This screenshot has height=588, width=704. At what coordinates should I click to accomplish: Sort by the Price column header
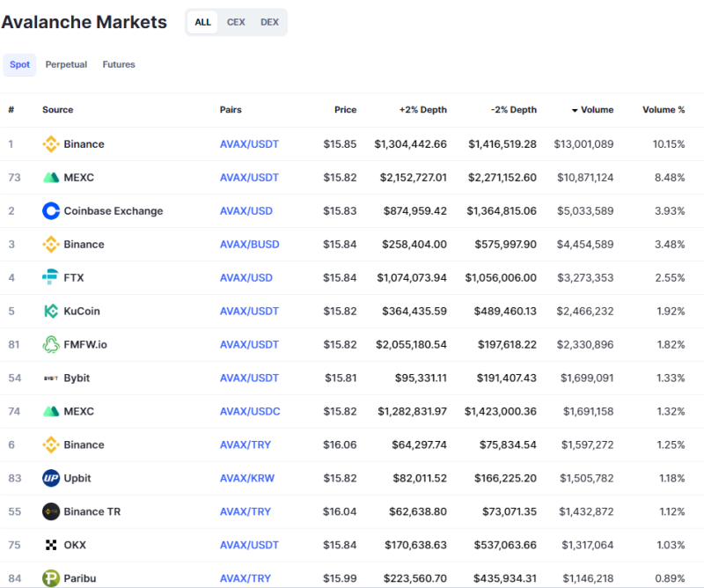pyautogui.click(x=345, y=110)
